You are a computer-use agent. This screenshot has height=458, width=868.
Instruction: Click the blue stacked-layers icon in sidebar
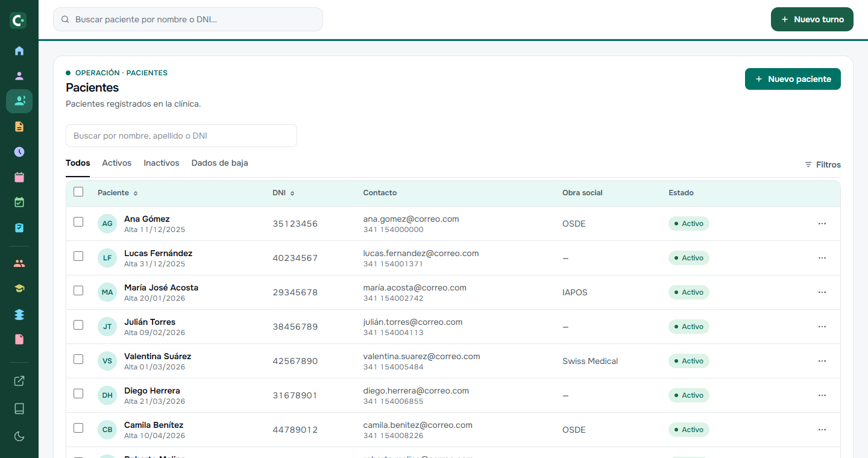[19, 315]
